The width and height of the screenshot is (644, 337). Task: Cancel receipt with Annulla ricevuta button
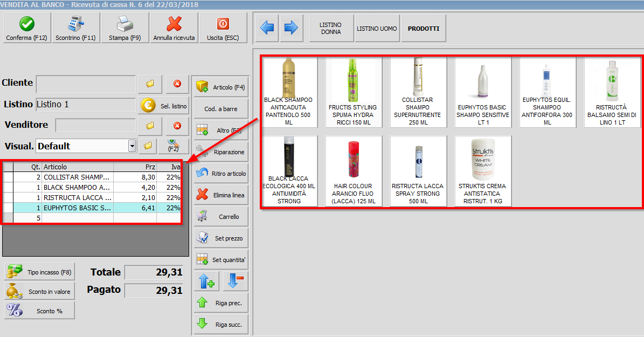click(174, 27)
